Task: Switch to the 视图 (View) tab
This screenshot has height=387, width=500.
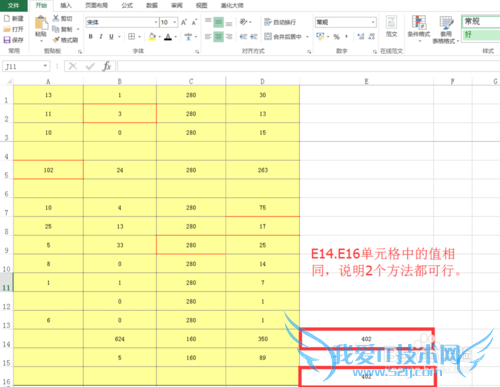Action: coord(201,5)
